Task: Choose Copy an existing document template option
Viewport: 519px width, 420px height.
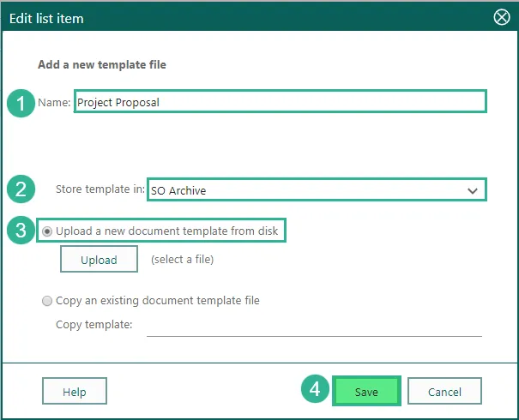Action: (46, 301)
